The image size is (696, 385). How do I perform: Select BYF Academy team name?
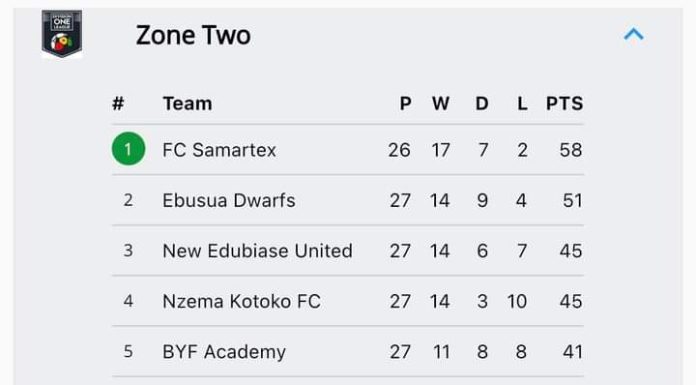click(224, 352)
